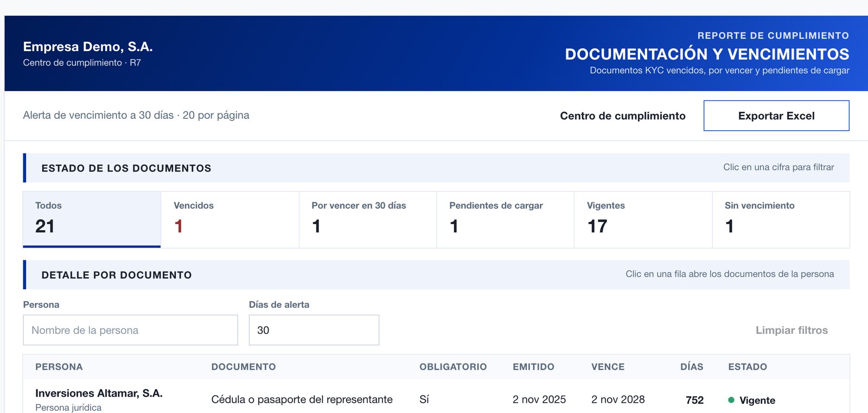The image size is (868, 413).
Task: Click the DOCUMENTACIÓN Y VENCIMIENTOS title
Action: [x=707, y=54]
